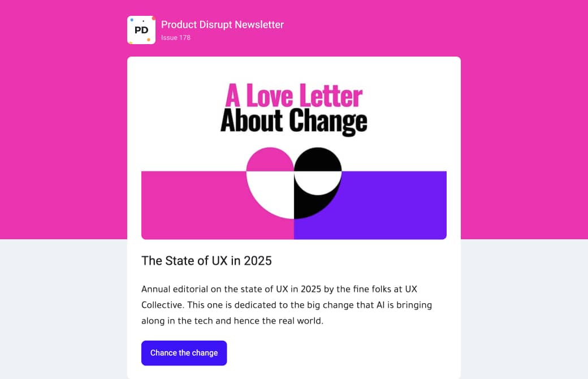Select the Issue 178 label
Image resolution: width=588 pixels, height=379 pixels.
pos(176,38)
